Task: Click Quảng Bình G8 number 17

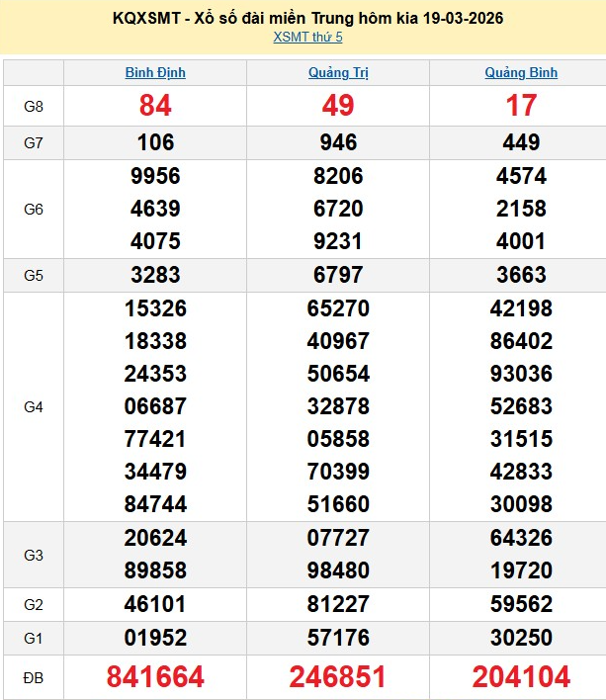Action: (x=521, y=106)
